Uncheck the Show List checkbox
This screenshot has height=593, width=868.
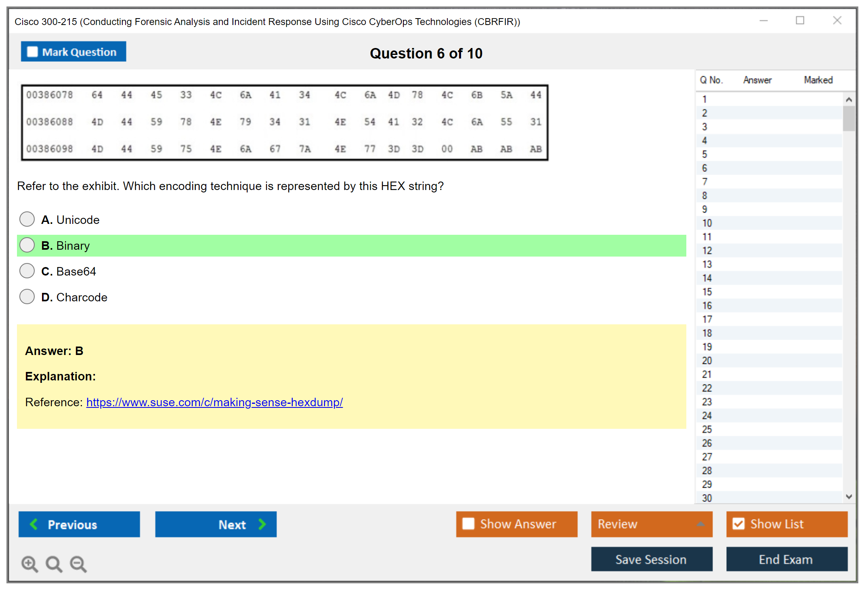pos(738,524)
